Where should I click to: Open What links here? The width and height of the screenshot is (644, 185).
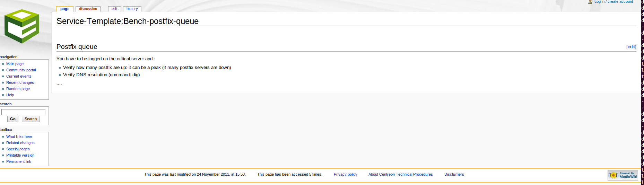click(x=19, y=136)
